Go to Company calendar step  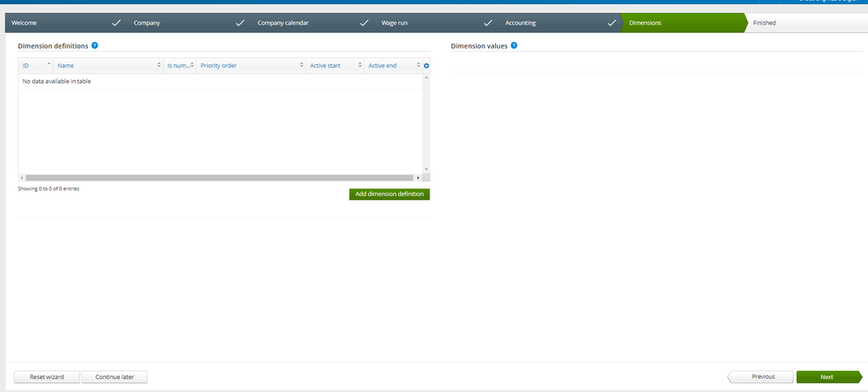pyautogui.click(x=313, y=23)
